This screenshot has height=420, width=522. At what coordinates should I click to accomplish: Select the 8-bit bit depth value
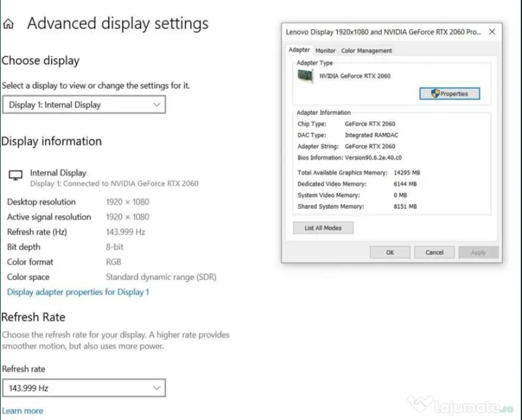coord(115,247)
